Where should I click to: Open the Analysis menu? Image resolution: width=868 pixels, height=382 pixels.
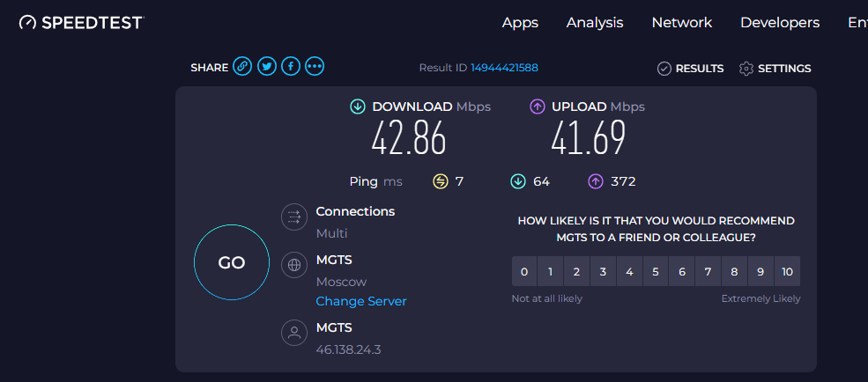(595, 23)
